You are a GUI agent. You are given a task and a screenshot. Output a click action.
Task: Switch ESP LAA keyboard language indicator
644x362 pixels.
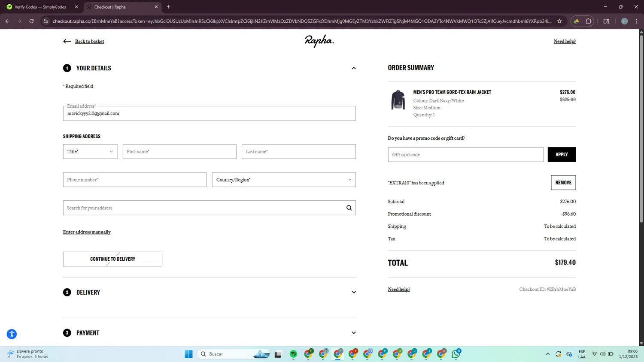[x=582, y=354]
